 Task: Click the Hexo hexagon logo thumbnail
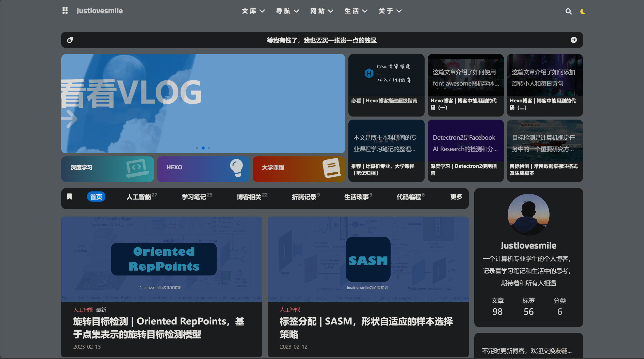pyautogui.click(x=369, y=73)
